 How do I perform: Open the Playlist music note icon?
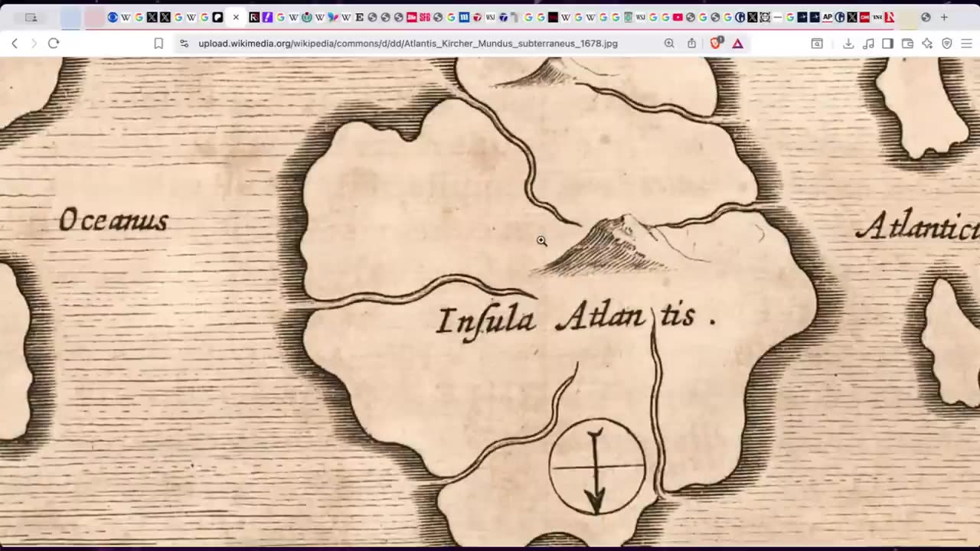click(868, 44)
